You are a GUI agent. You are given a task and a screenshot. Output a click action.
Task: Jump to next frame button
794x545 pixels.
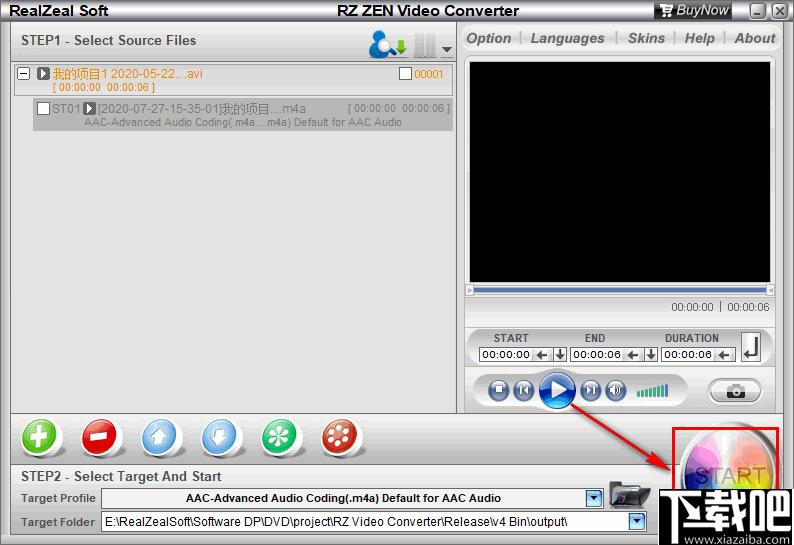[590, 390]
